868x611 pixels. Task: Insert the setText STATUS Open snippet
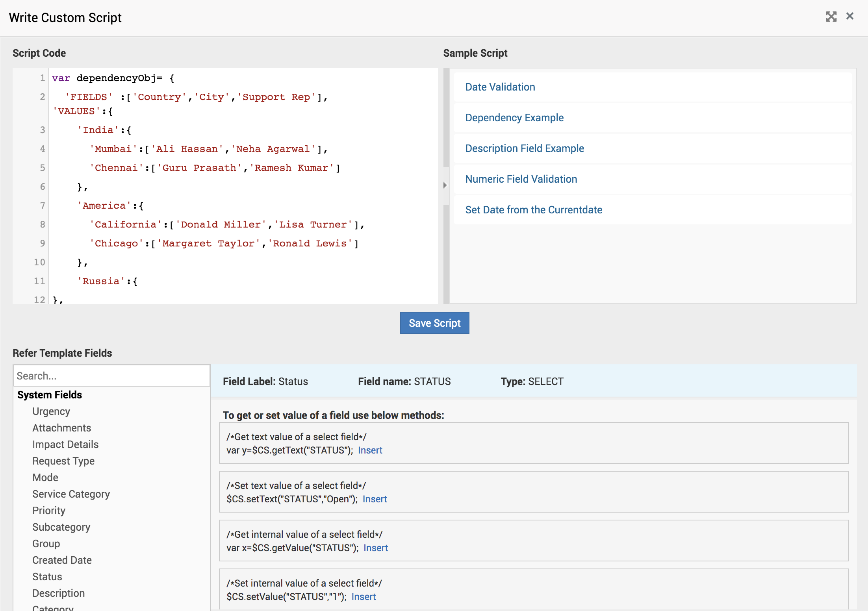375,499
